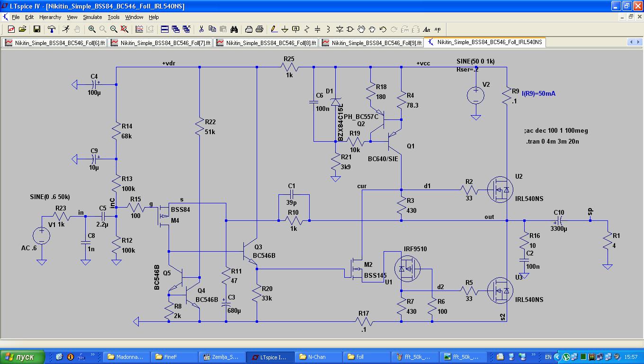Click the .tran 0 4m 3m 20n directive
Screen dimensions: 644x364
pos(553,141)
